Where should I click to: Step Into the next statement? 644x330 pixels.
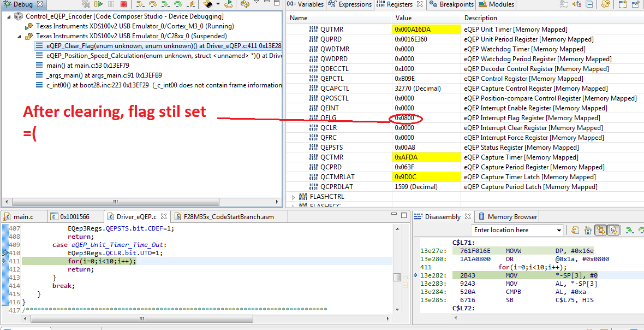pyautogui.click(x=140, y=4)
